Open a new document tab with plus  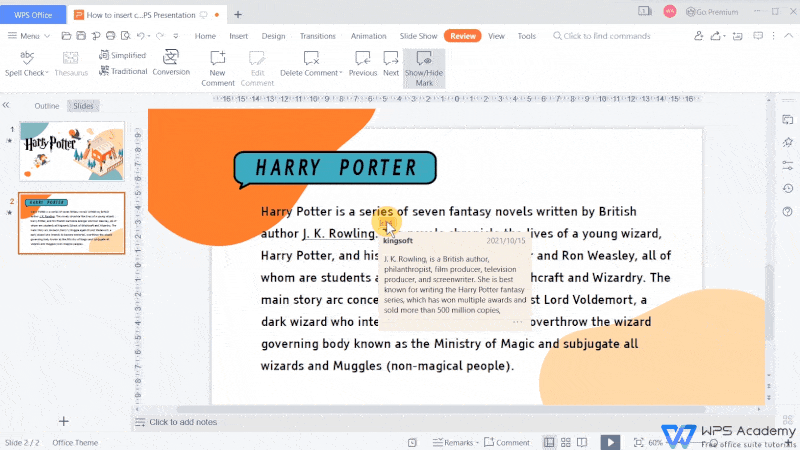click(238, 15)
